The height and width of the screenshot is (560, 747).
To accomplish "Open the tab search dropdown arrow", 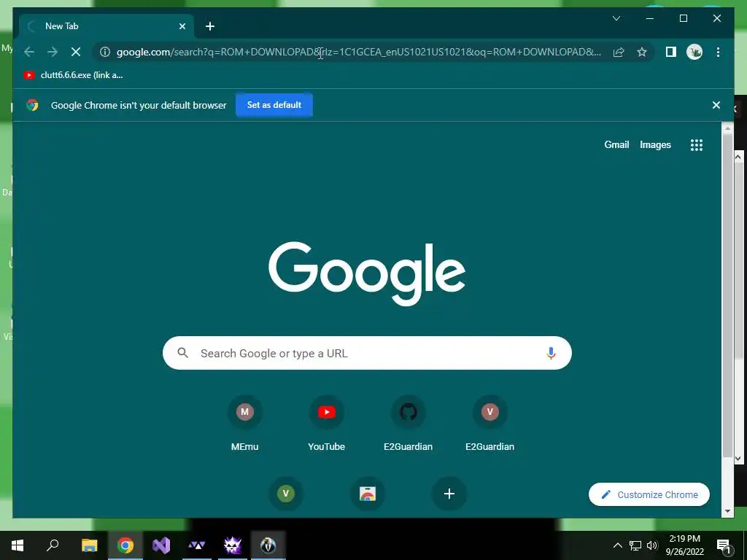I will [616, 18].
